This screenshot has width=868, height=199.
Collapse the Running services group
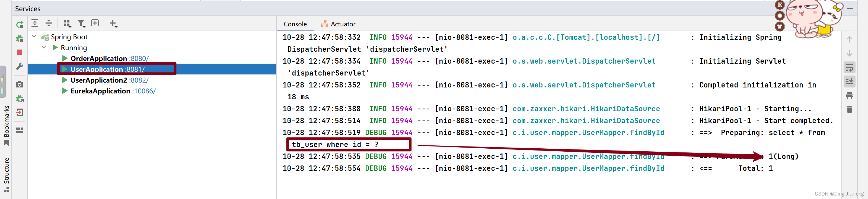point(44,47)
